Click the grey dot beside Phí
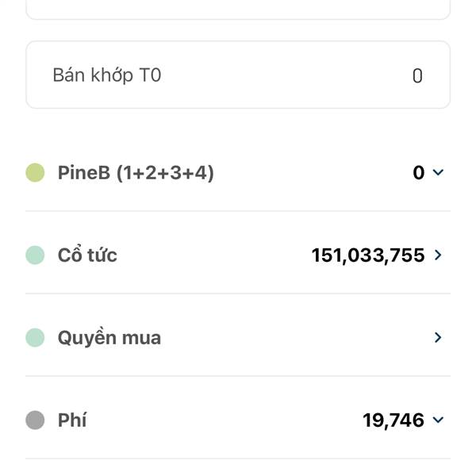 (35, 420)
